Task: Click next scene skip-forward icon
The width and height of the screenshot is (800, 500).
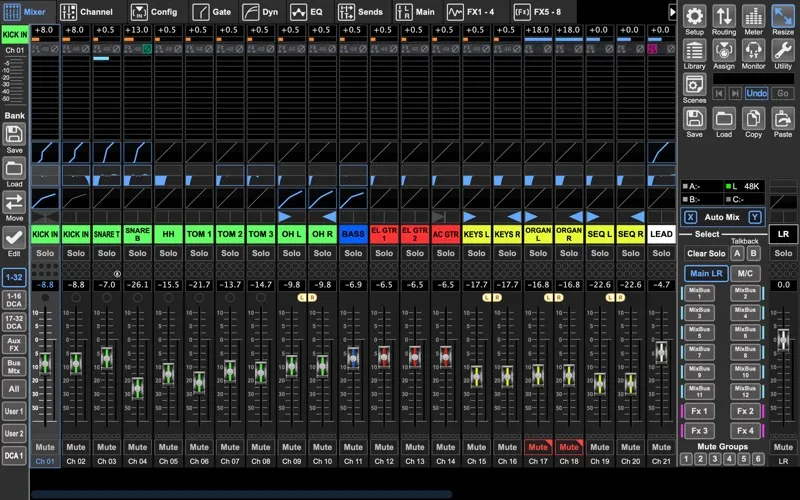Action: click(x=735, y=93)
